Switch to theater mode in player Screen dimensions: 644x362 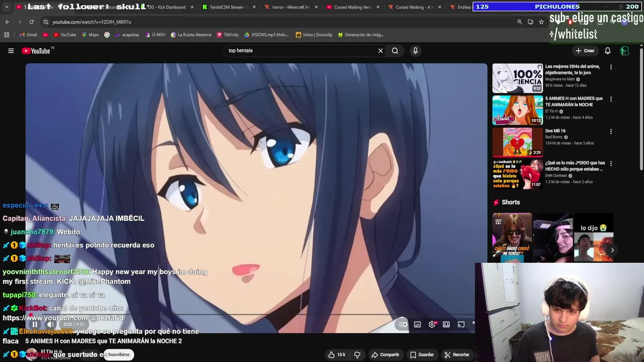tap(446, 324)
